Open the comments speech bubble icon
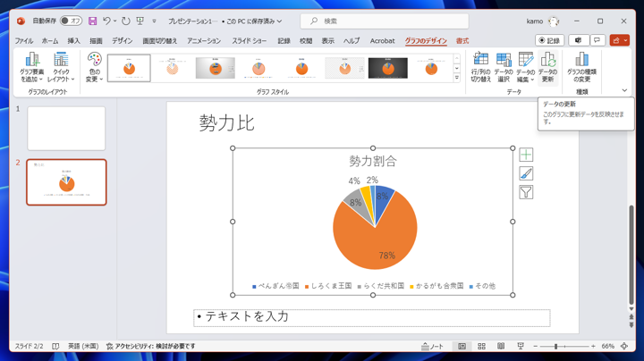 597,40
